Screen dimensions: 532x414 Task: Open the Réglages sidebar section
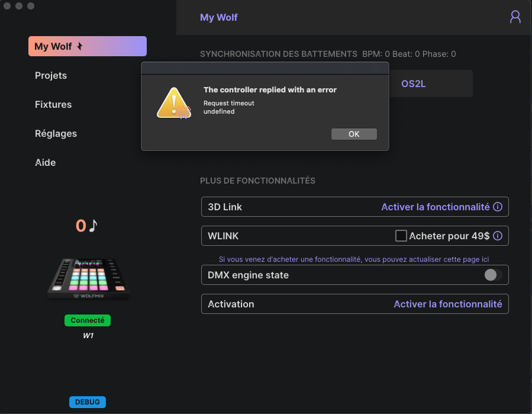(56, 133)
